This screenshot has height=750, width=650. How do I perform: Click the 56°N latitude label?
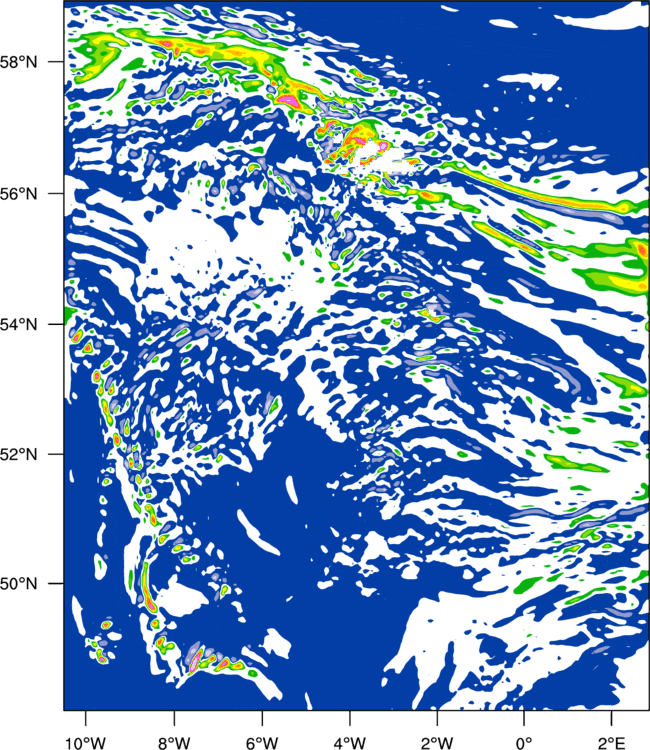click(x=18, y=194)
